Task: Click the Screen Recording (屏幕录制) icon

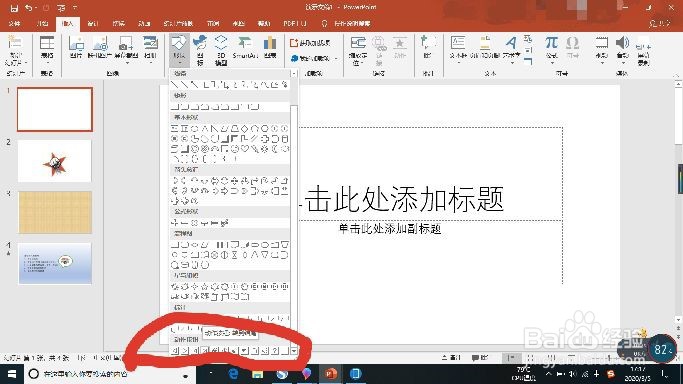Action: [643, 43]
